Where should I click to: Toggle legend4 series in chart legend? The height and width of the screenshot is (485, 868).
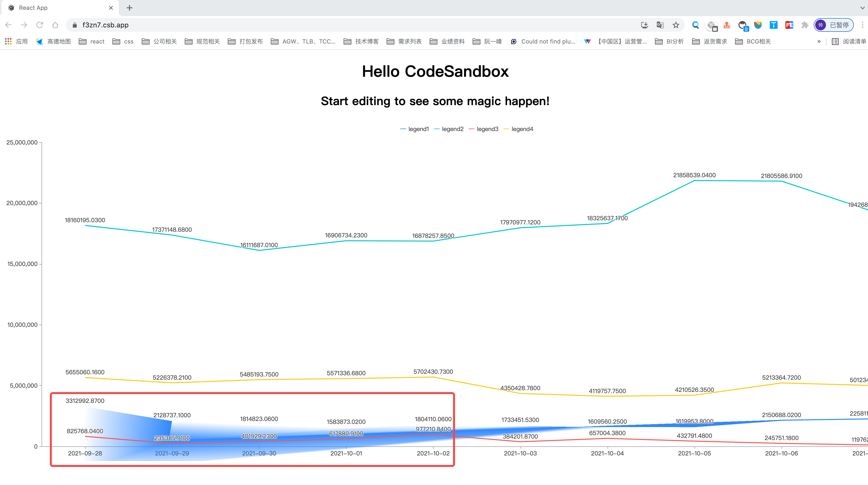[518, 129]
